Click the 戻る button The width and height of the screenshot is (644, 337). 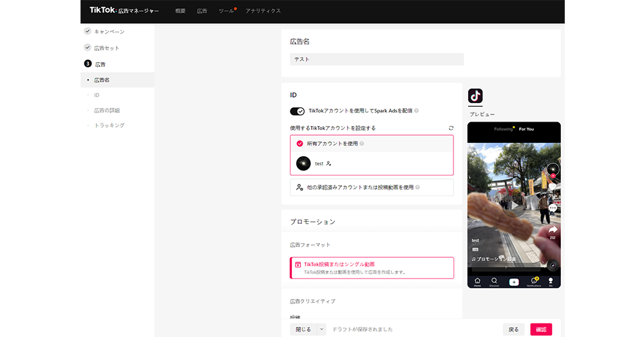click(x=514, y=329)
